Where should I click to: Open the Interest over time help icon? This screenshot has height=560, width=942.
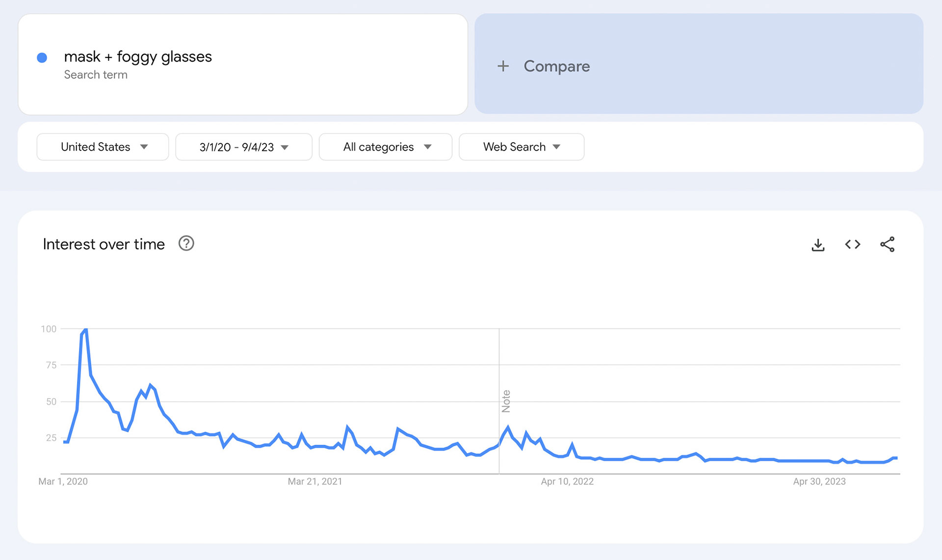(186, 243)
